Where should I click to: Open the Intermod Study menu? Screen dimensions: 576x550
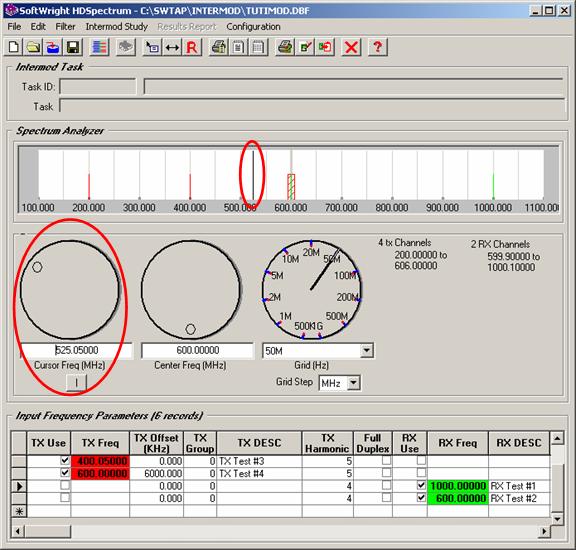(117, 26)
